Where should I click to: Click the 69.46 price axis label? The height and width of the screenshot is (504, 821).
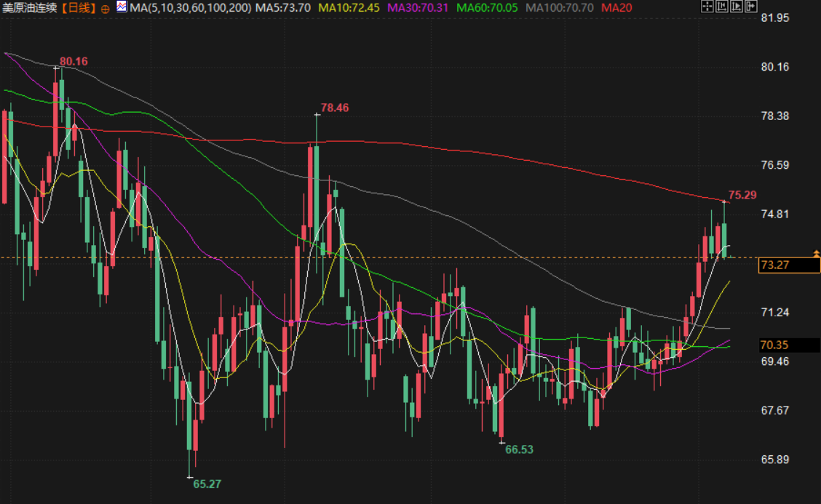pyautogui.click(x=775, y=361)
